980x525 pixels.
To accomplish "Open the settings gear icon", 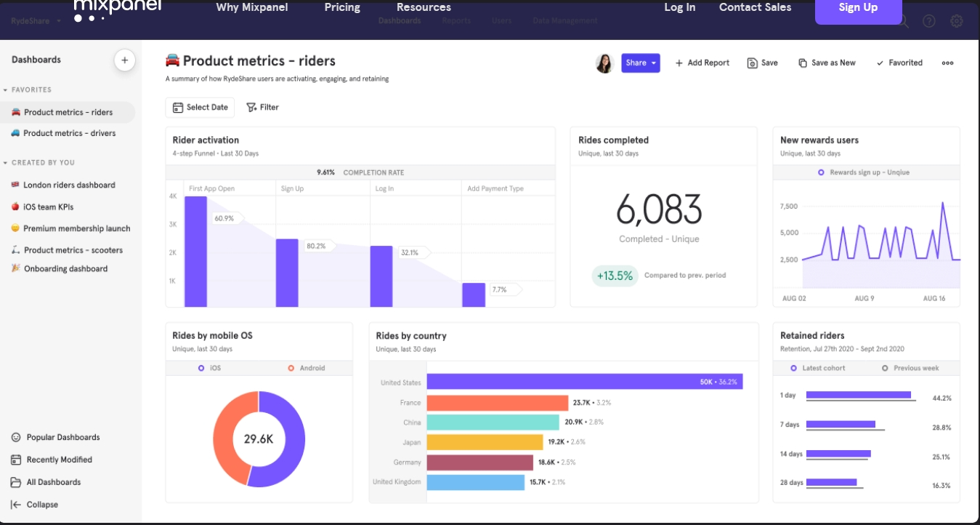I will click(x=957, y=22).
